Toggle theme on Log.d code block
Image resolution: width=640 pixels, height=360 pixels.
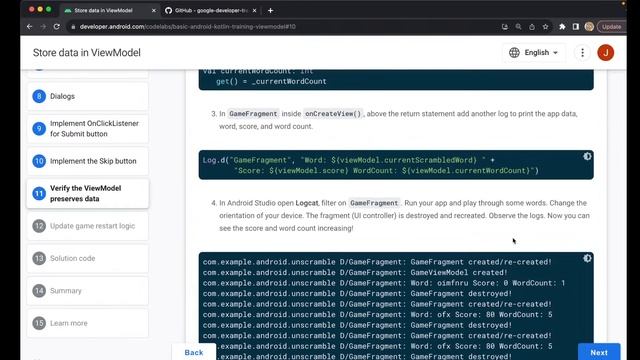(587, 156)
